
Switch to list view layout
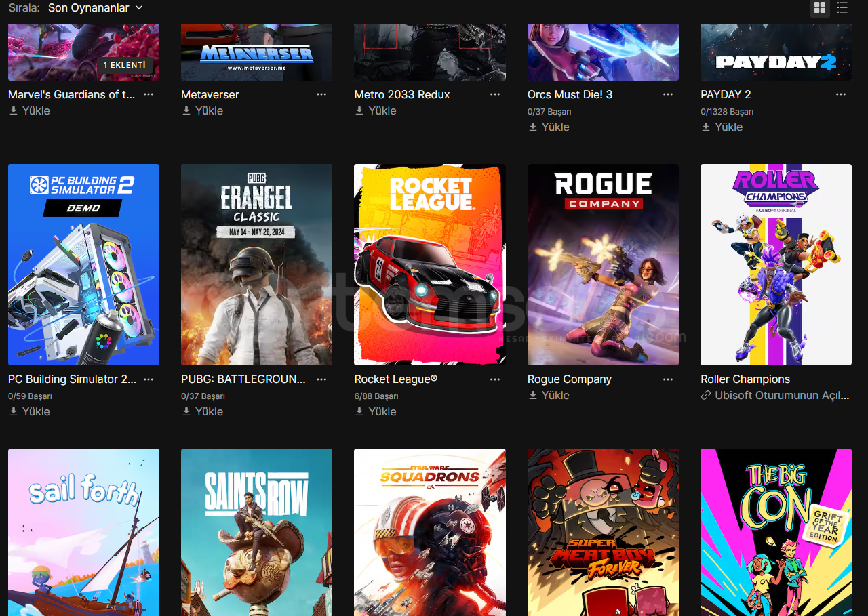842,8
